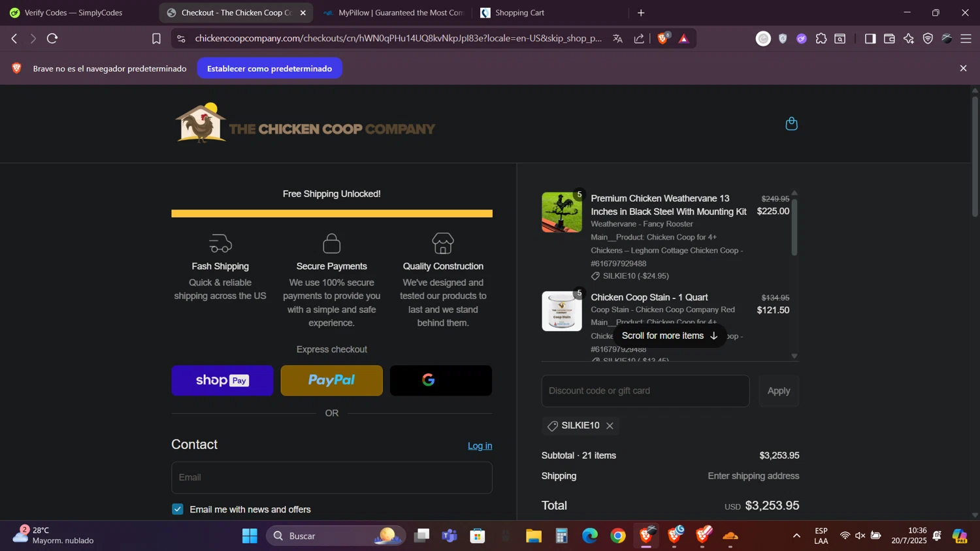Click Establecer como predeterminado button
980x551 pixels.
pyautogui.click(x=269, y=68)
